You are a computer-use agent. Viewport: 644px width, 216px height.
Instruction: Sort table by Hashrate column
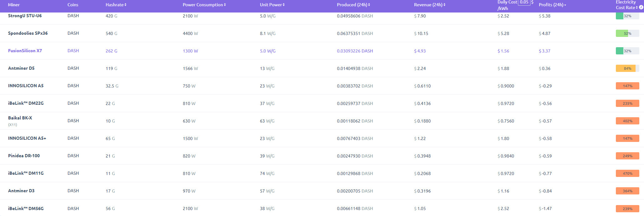[x=125, y=5]
